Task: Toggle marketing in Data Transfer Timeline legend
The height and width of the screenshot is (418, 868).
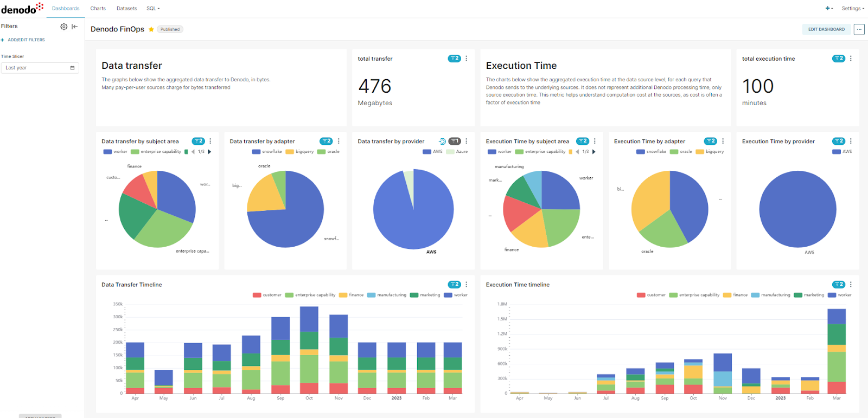Action: click(425, 295)
